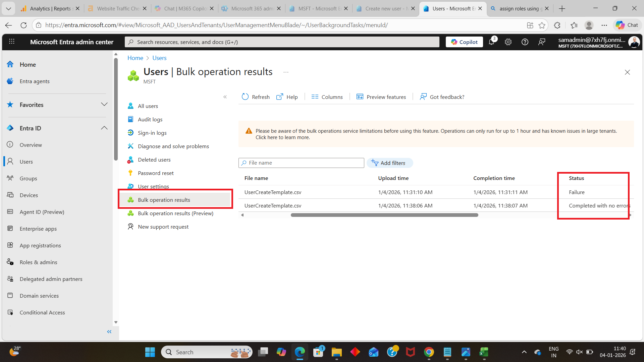Click the Refresh icon in the toolbar
The width and height of the screenshot is (644, 362).
(245, 97)
